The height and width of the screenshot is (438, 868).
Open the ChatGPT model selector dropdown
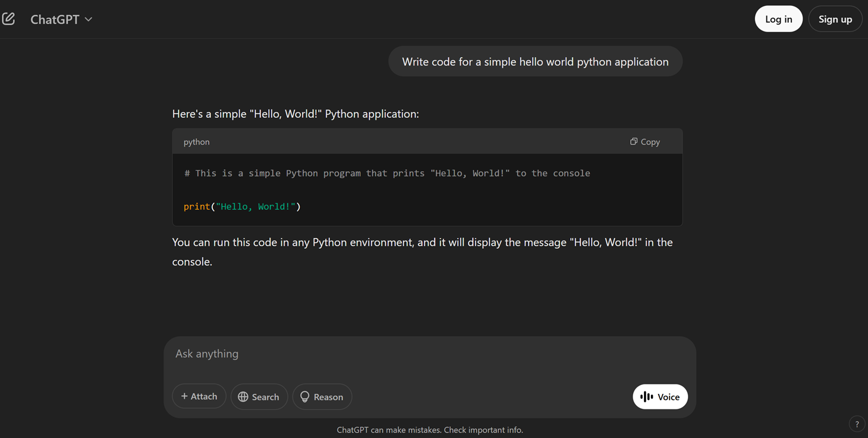pos(62,18)
